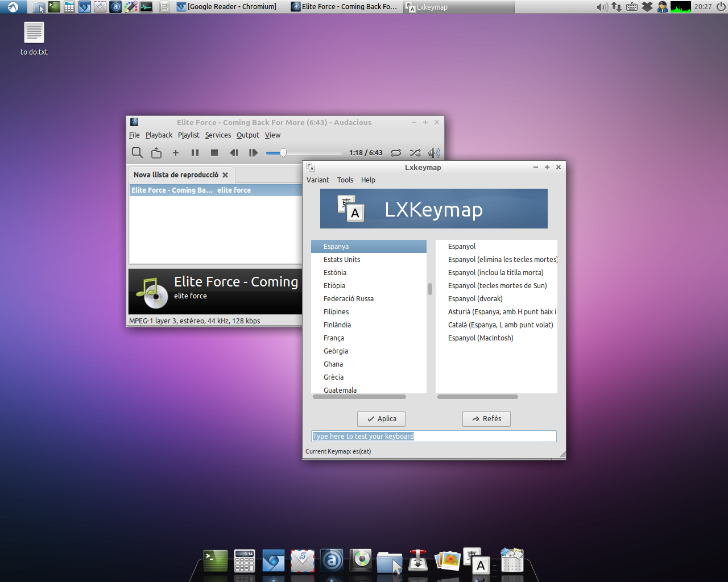Click the keyboard icon in system tray

click(x=632, y=7)
